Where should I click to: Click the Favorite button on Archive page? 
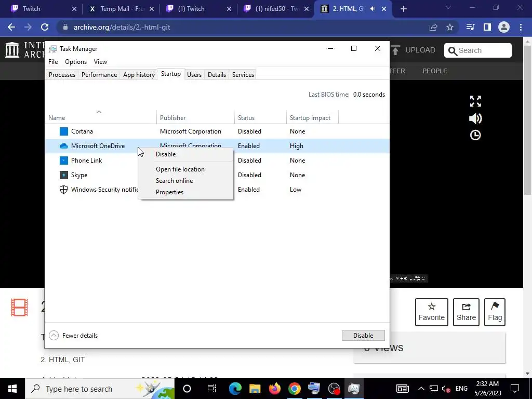pyautogui.click(x=432, y=312)
